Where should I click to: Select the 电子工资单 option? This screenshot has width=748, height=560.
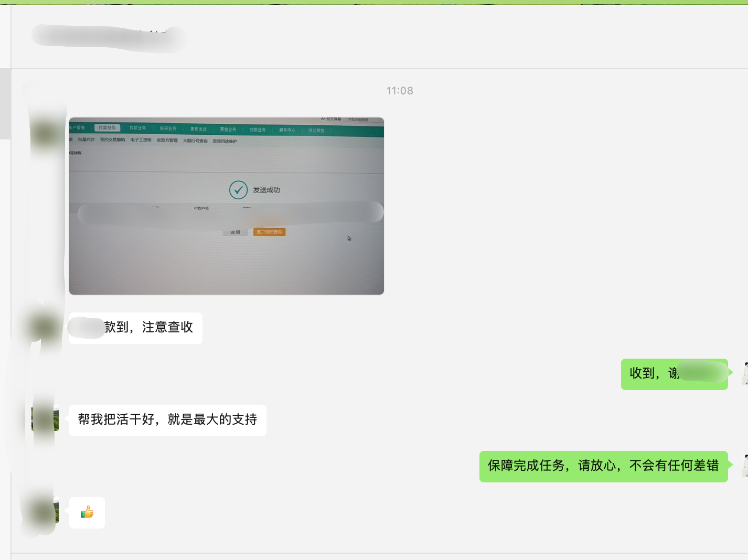tap(140, 141)
